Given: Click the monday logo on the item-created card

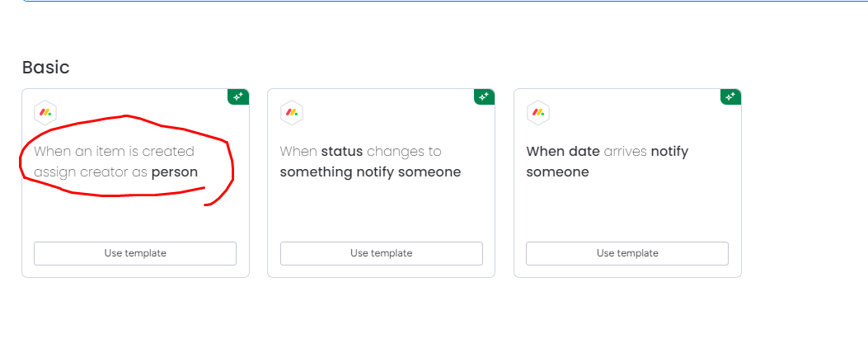Looking at the screenshot, I should pos(45,113).
